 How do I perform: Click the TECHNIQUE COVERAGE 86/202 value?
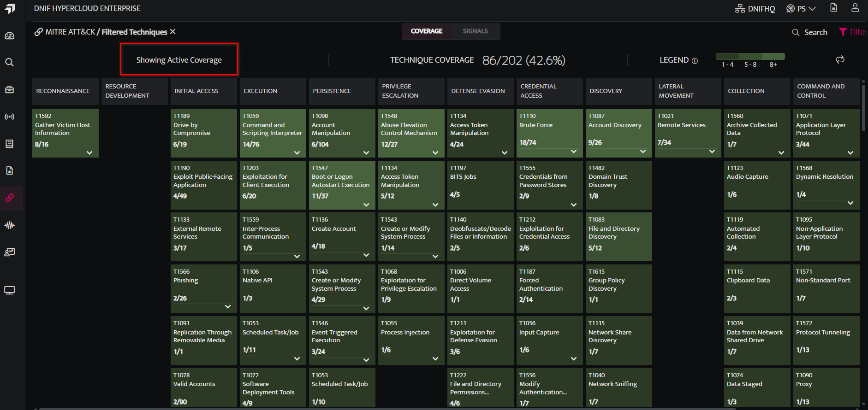point(524,60)
